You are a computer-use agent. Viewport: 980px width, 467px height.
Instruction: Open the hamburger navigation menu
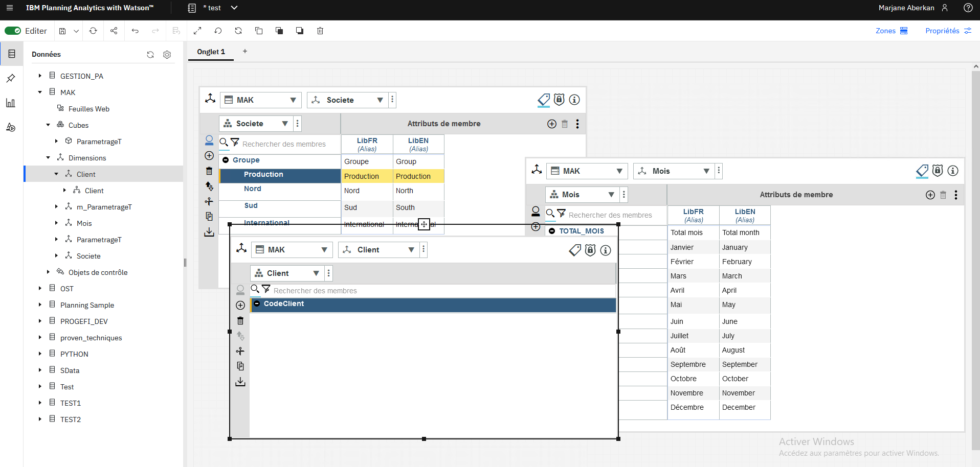tap(10, 8)
